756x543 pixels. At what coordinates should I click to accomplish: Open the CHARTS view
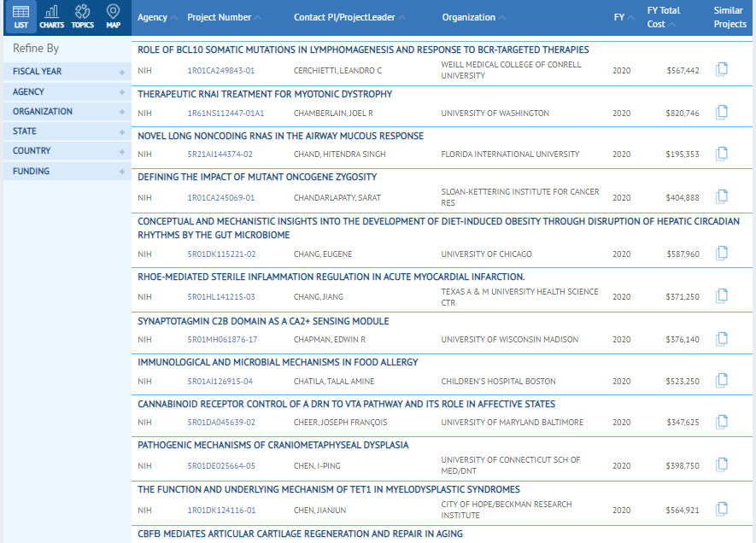pos(51,17)
